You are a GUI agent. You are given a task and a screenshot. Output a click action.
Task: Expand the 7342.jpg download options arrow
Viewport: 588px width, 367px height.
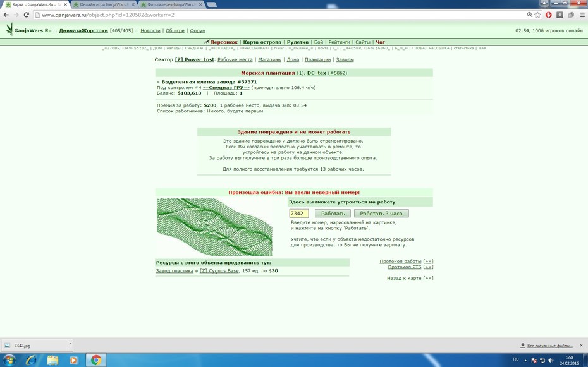[70, 344]
